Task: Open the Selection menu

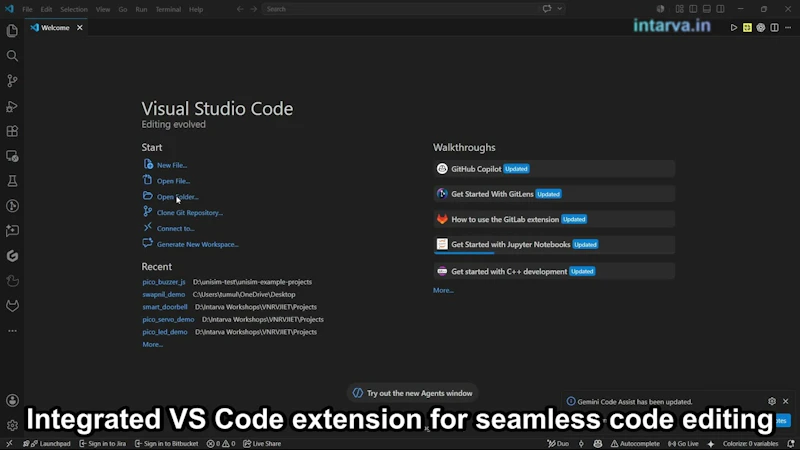Action: pyautogui.click(x=74, y=9)
